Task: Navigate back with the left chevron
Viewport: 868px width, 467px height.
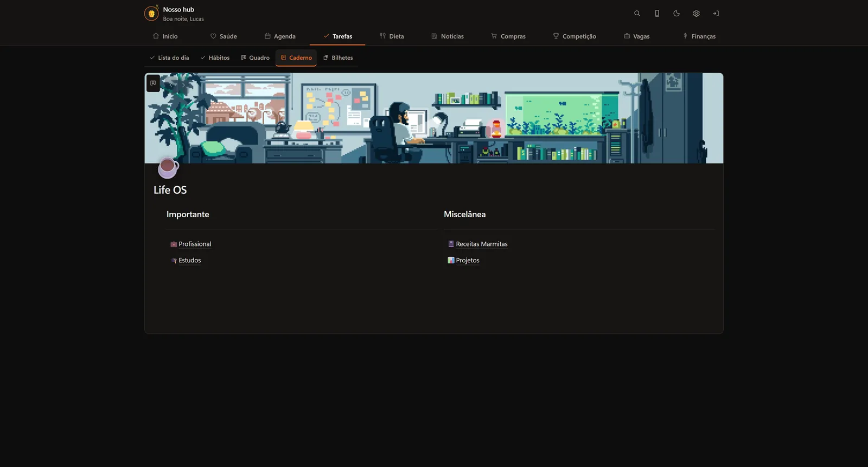Action: coord(170,85)
